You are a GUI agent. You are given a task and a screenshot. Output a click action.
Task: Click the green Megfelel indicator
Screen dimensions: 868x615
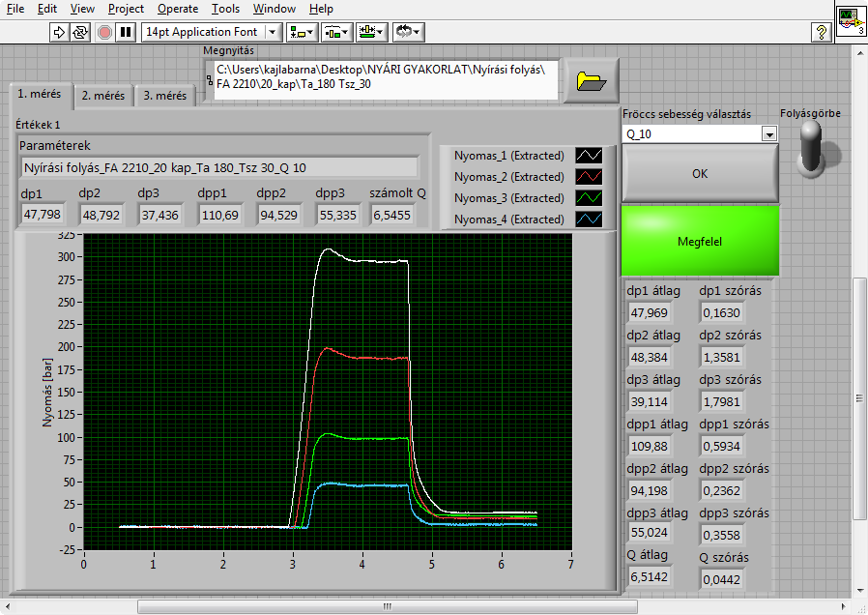coord(700,241)
